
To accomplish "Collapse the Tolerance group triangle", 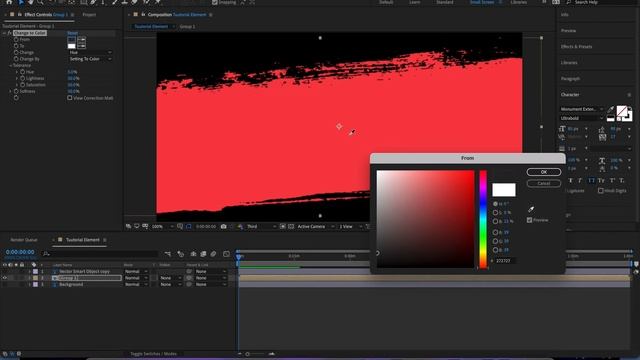I will (11, 65).
